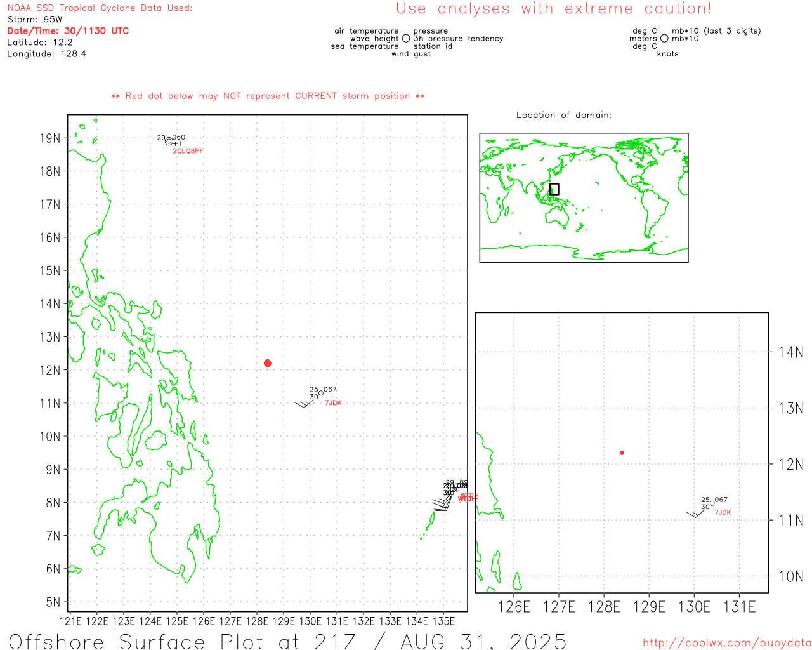The image size is (812, 650).
Task: Click the 060 pressure value near 2QLQ8PF
Action: click(179, 138)
